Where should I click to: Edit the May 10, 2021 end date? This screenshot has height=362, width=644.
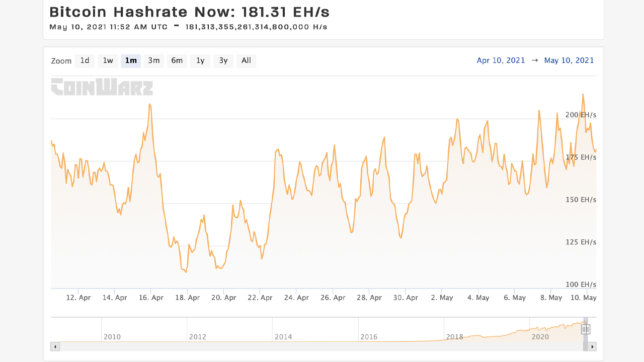569,60
